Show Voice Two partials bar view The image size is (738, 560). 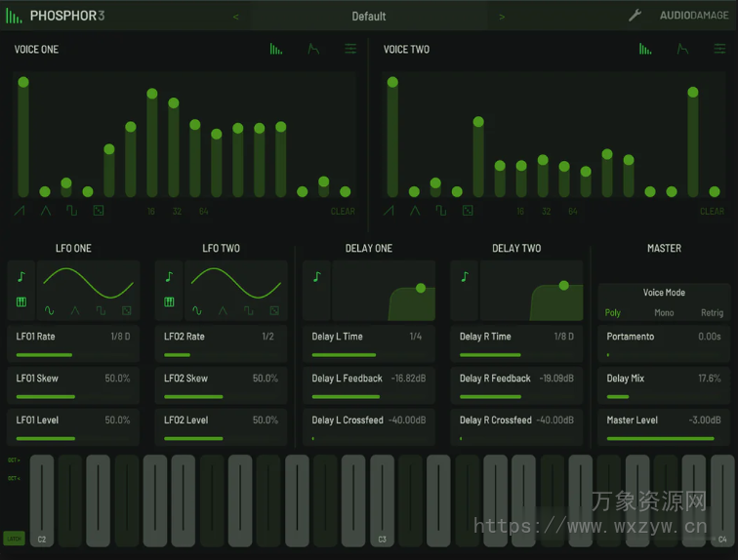645,49
